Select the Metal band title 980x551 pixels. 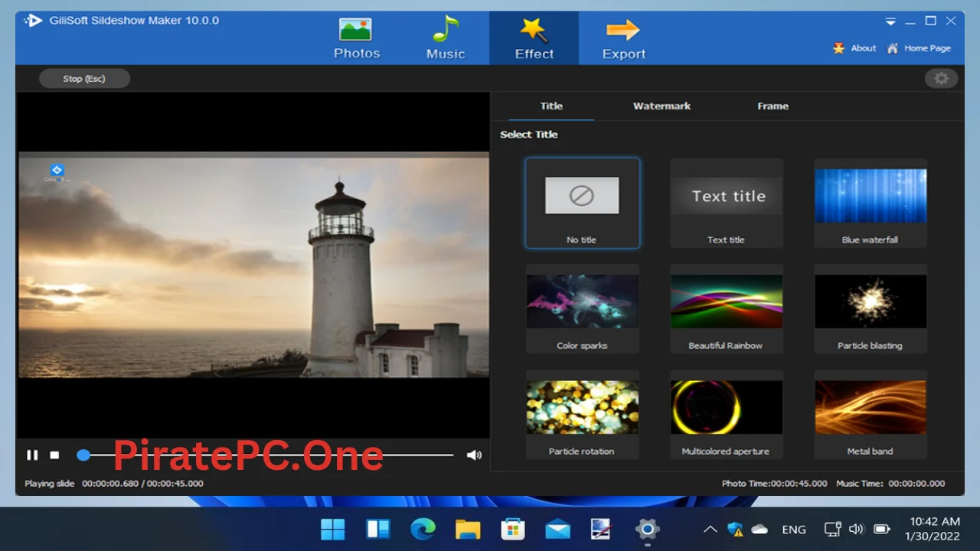(871, 414)
